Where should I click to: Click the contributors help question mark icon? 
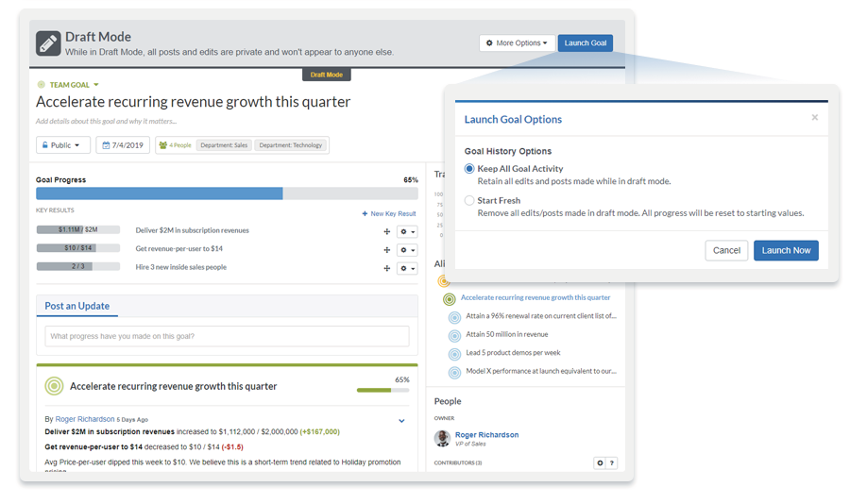(611, 462)
